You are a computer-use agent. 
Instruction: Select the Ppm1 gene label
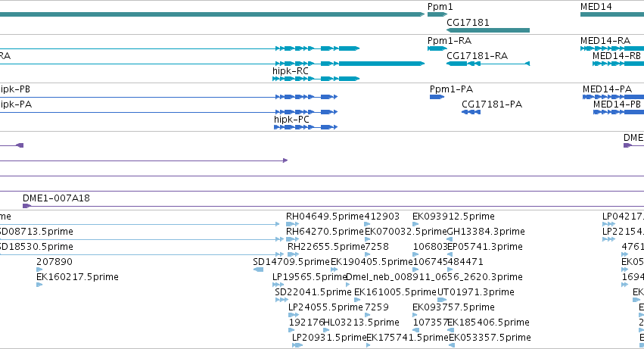[x=440, y=7]
